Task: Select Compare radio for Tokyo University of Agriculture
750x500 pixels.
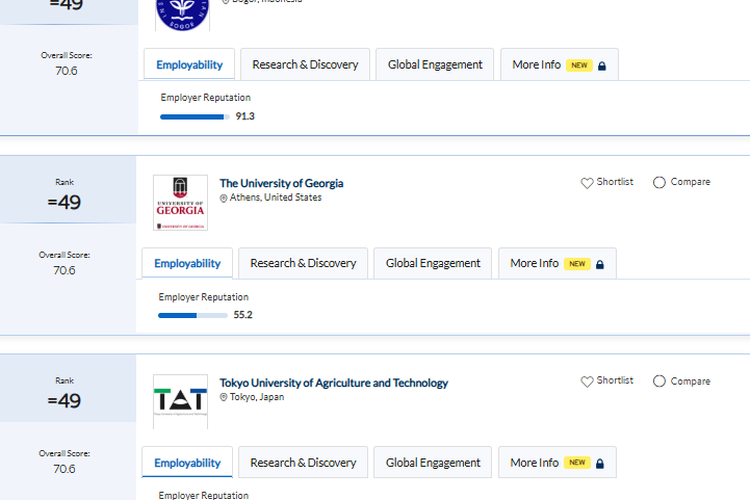Action: coord(659,381)
